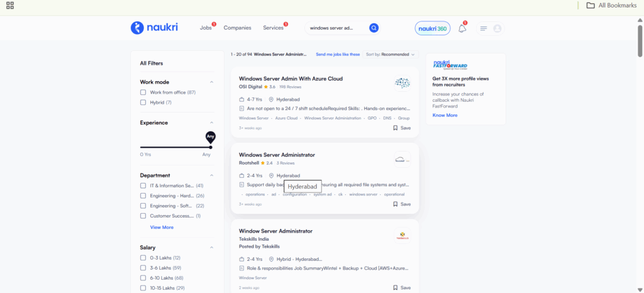This screenshot has height=293, width=644.
Task: Click the Experience slider handle
Action: tap(210, 147)
